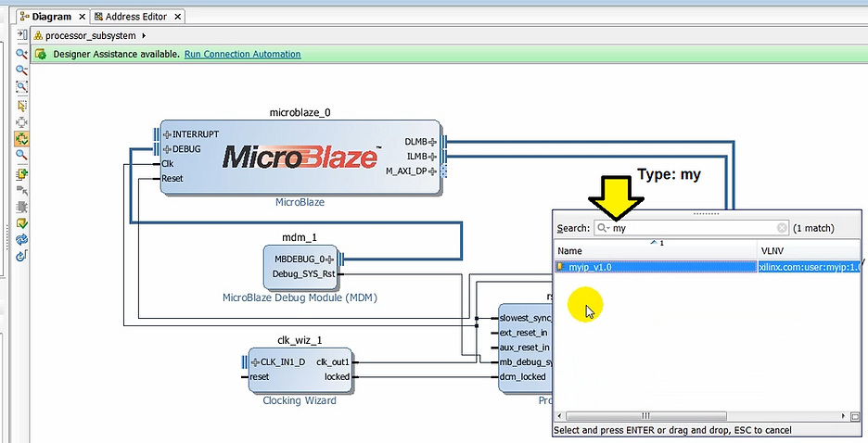Expand the MBDEBUG_0 port on mdm_1

coord(329,259)
